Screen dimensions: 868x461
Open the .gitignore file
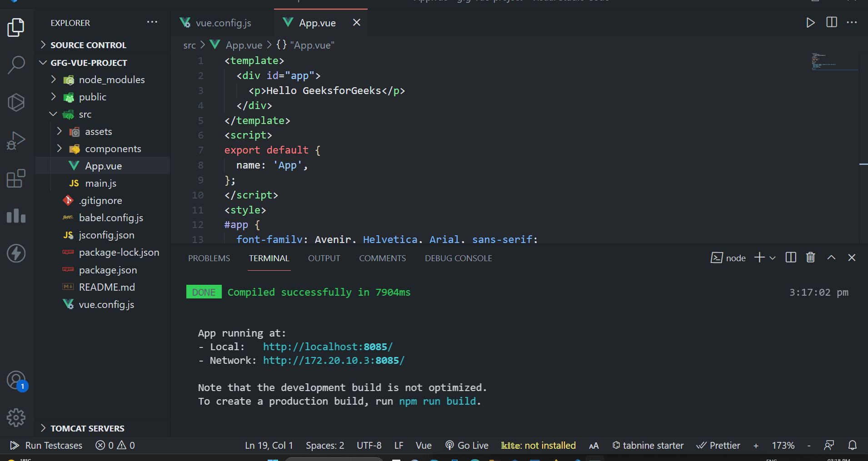(103, 201)
